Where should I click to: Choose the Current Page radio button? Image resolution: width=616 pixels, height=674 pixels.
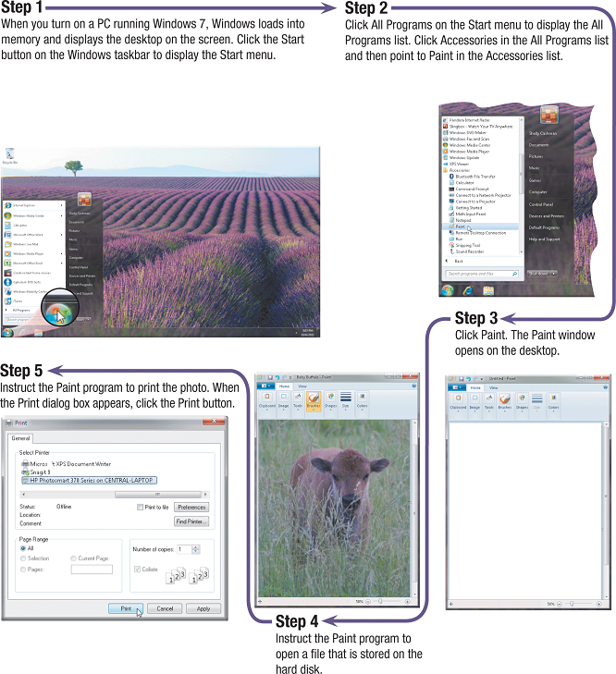tap(73, 558)
